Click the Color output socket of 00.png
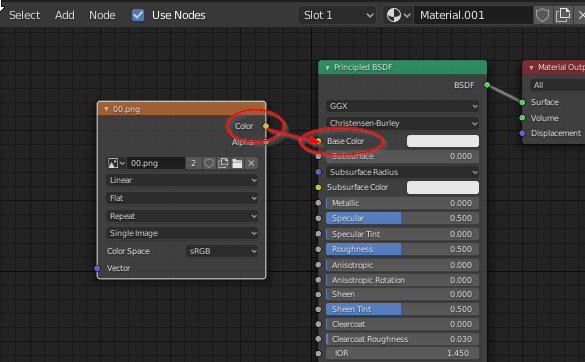 click(x=266, y=126)
